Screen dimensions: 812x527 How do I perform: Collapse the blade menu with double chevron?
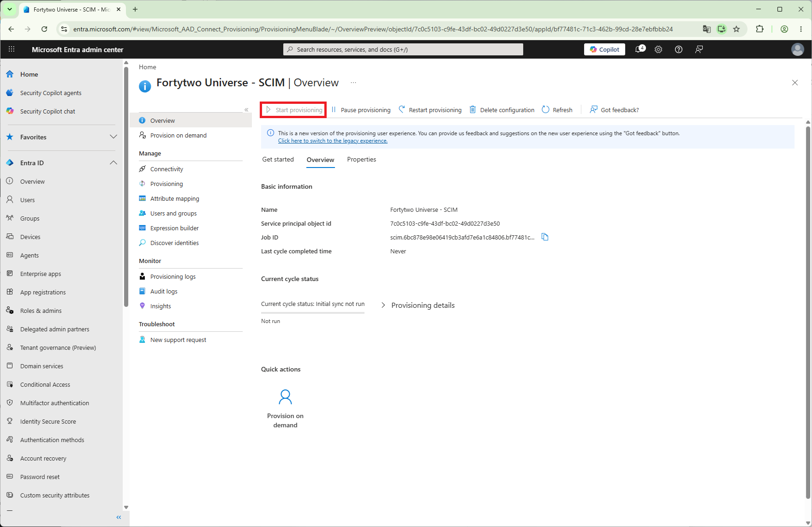(246, 110)
